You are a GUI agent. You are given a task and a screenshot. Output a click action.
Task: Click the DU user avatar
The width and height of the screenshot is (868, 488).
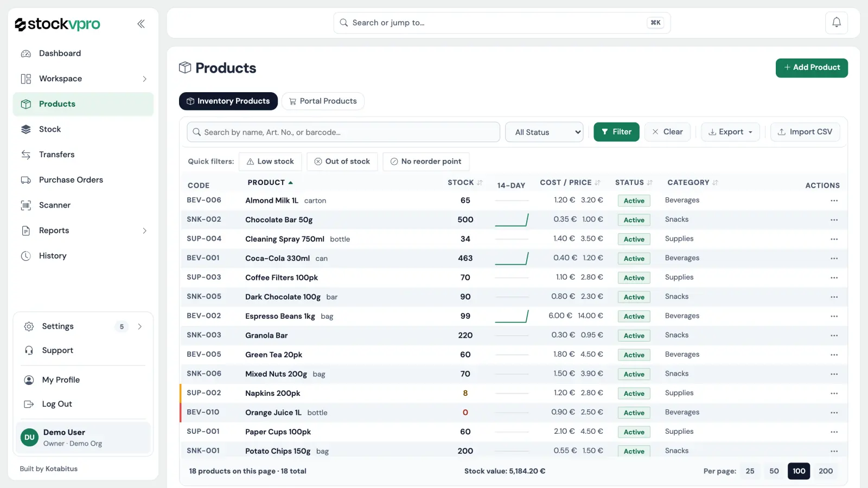[29, 437]
